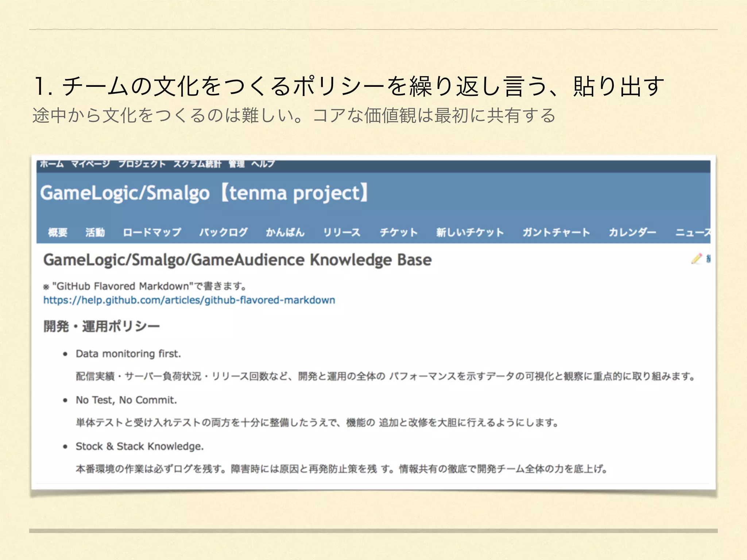747x560 pixels.
Task: Click description starting 単体テストと受け入れテスト
Action: (x=317, y=423)
